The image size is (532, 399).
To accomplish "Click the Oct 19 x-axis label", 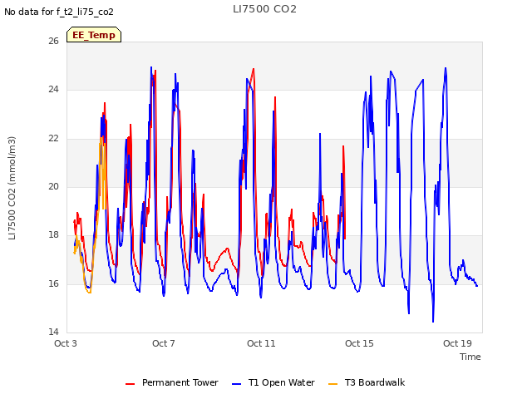I will pos(457,343).
